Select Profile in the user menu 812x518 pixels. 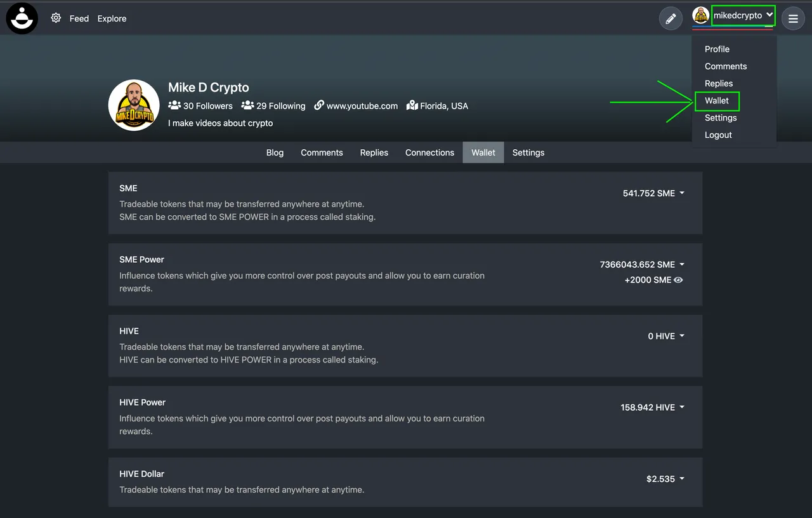pos(717,49)
